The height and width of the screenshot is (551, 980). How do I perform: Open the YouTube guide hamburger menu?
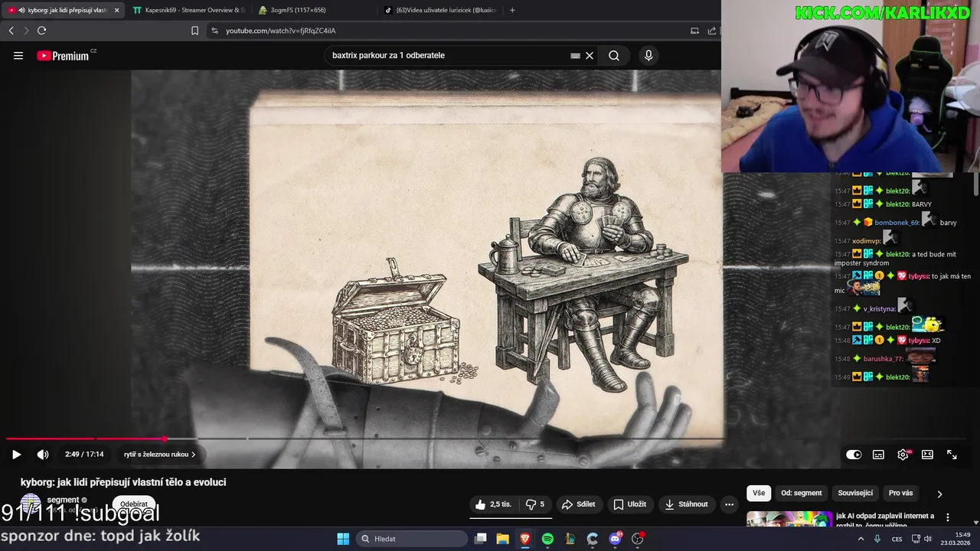tap(18, 55)
